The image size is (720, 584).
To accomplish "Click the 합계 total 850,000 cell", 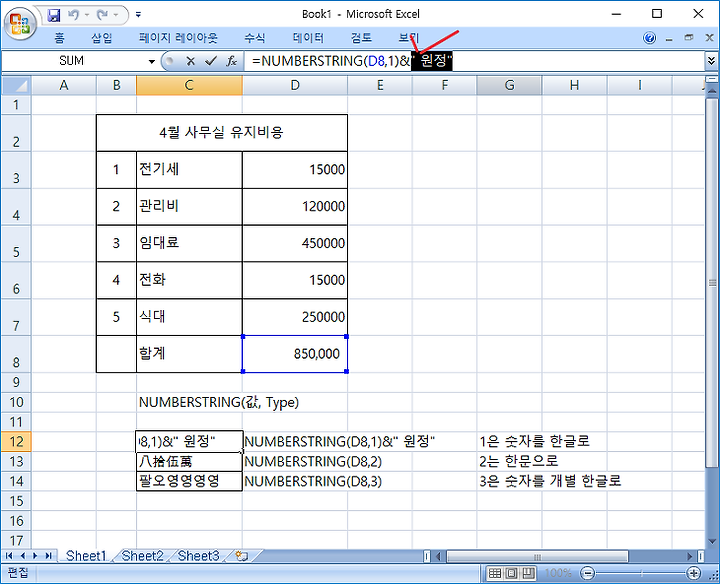I will [295, 354].
